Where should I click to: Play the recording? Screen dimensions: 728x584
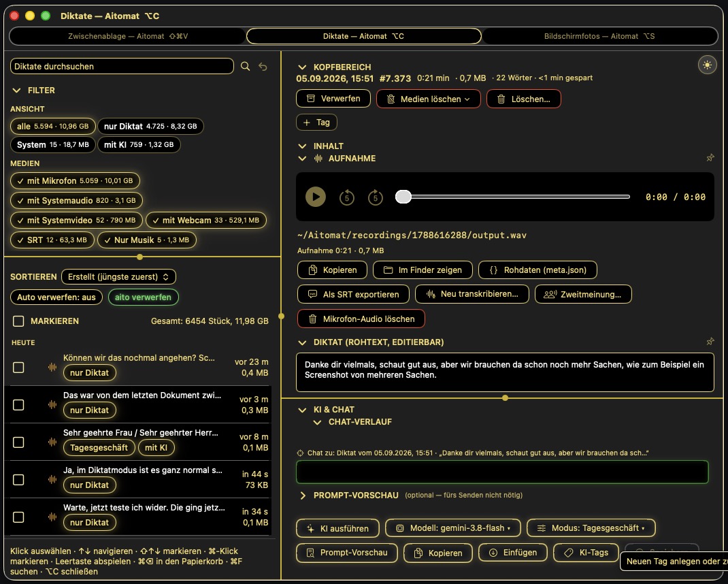point(316,197)
